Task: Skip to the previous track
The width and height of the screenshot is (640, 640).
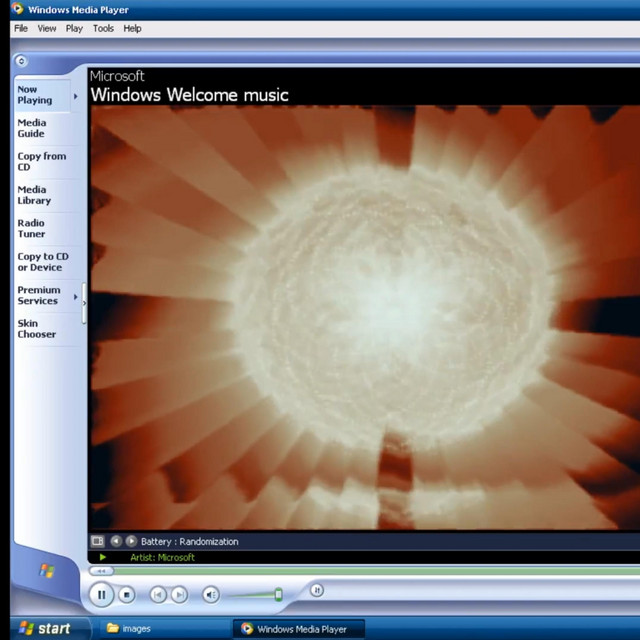Action: pyautogui.click(x=158, y=595)
